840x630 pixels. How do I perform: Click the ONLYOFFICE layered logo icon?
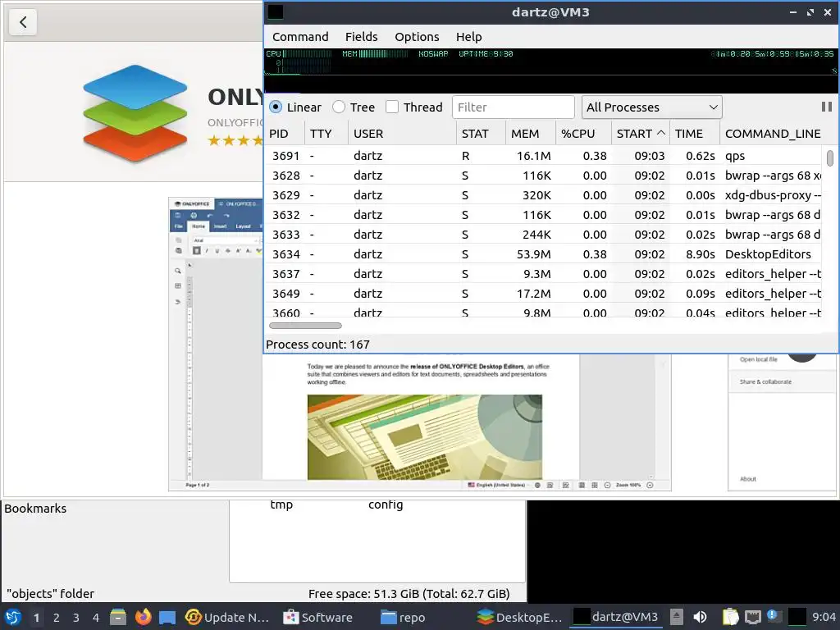135,112
